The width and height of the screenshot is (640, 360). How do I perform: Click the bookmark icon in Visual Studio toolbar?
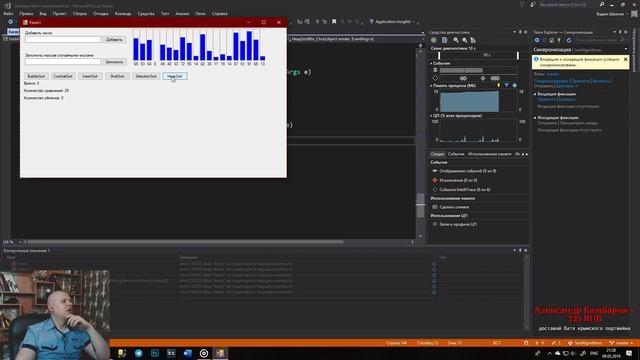(334, 22)
